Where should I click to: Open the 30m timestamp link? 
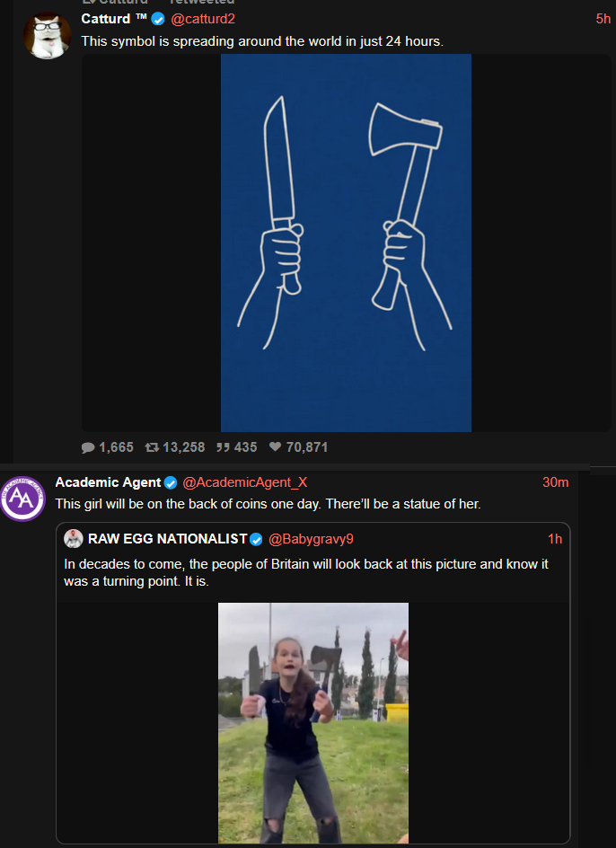click(x=556, y=482)
